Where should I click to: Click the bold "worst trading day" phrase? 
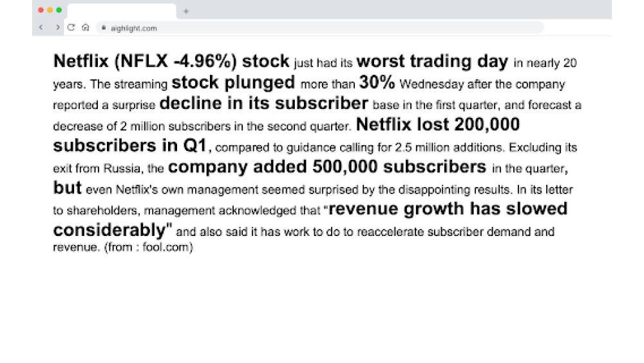[x=432, y=62]
